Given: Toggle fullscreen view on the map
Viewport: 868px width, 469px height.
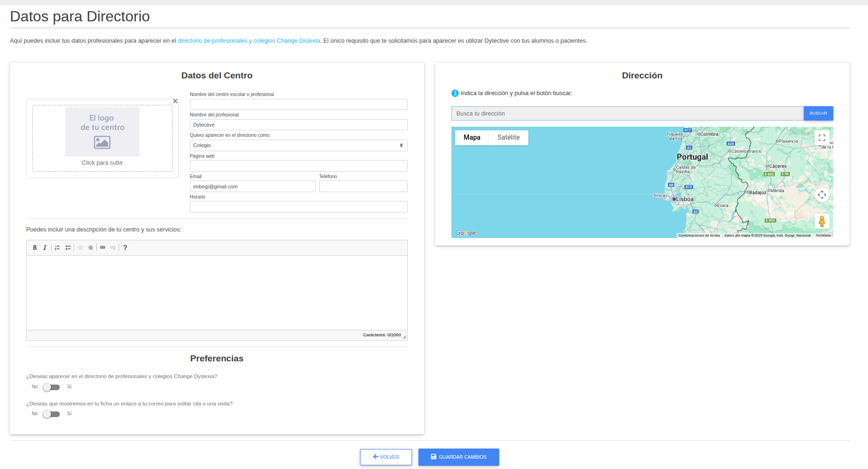Looking at the screenshot, I should coord(822,138).
